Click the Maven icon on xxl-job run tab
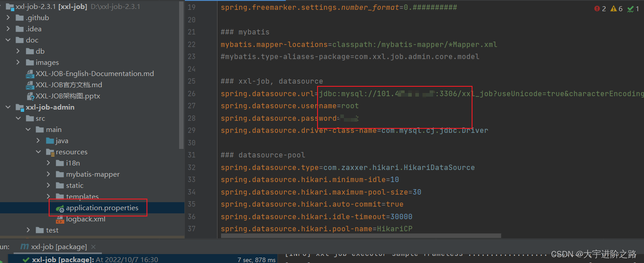644x263 pixels. click(25, 246)
